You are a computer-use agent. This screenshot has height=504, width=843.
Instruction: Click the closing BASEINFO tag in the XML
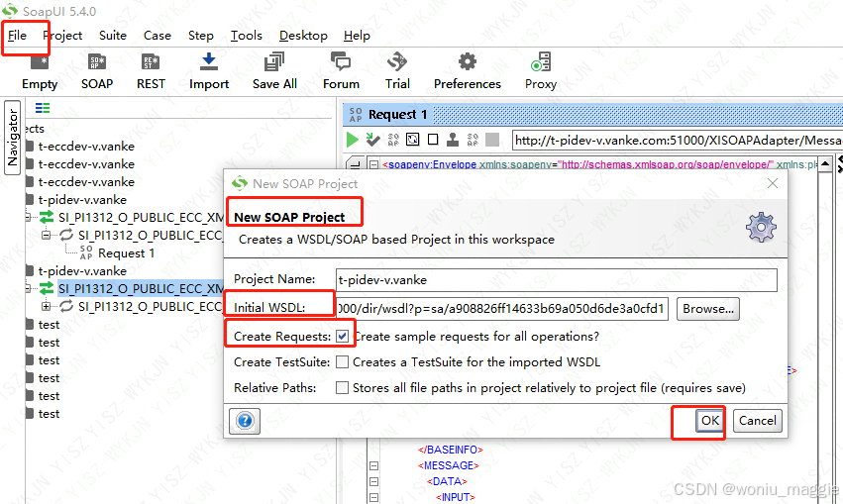tap(451, 450)
